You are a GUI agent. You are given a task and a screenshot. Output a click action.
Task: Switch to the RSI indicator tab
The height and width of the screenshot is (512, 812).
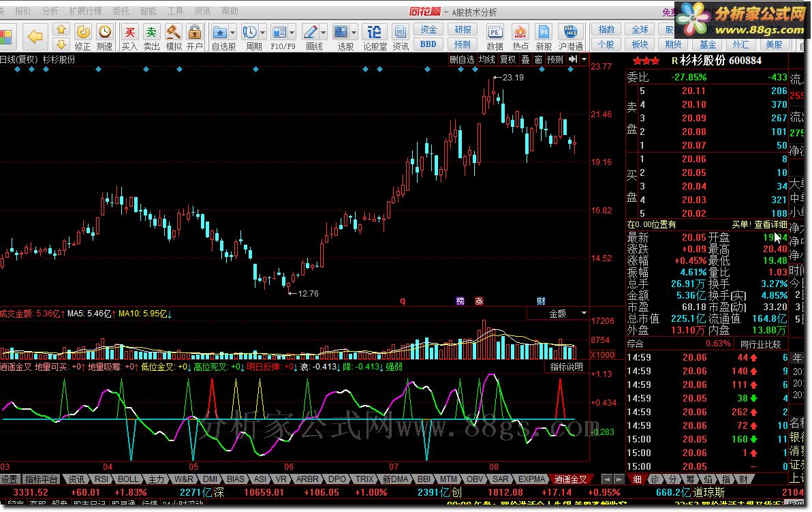click(101, 479)
